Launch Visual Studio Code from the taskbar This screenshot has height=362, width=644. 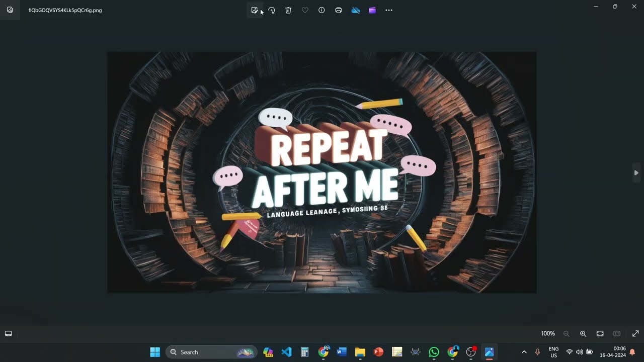[x=286, y=352]
